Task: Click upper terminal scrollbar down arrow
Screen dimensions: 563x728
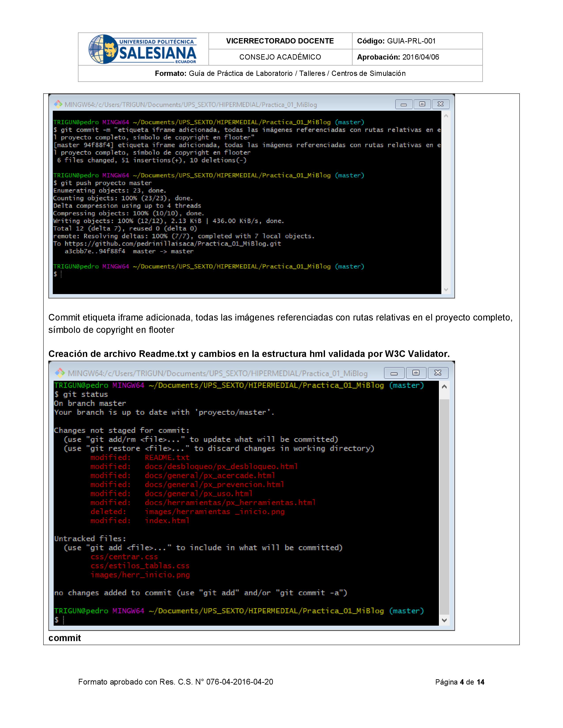Action: (x=446, y=290)
